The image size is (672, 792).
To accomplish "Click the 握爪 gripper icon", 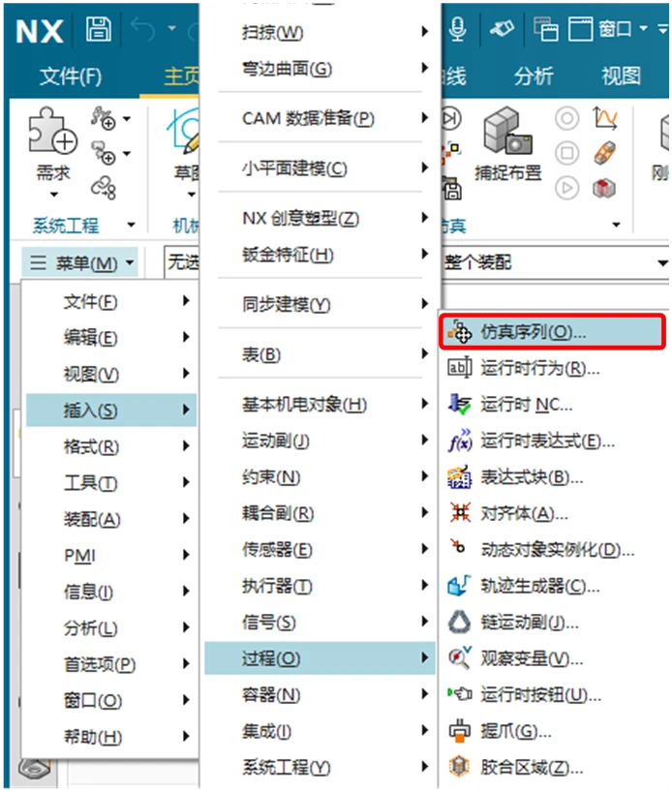I will click(x=460, y=731).
